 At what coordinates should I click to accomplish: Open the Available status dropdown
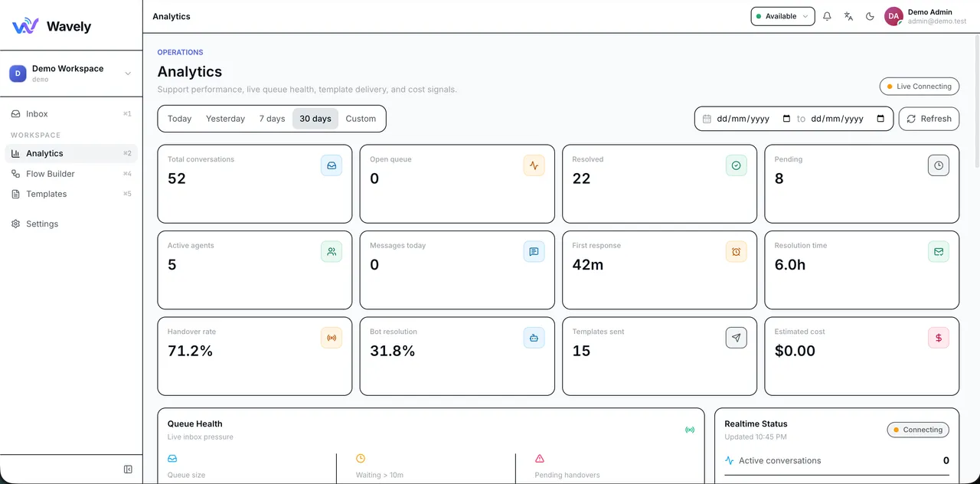click(x=782, y=16)
